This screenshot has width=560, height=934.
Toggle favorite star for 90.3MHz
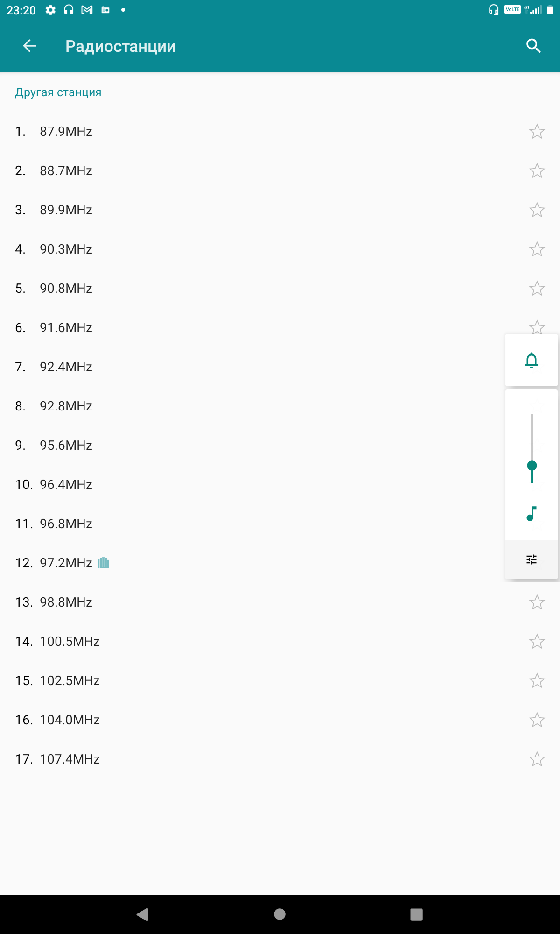pos(537,249)
